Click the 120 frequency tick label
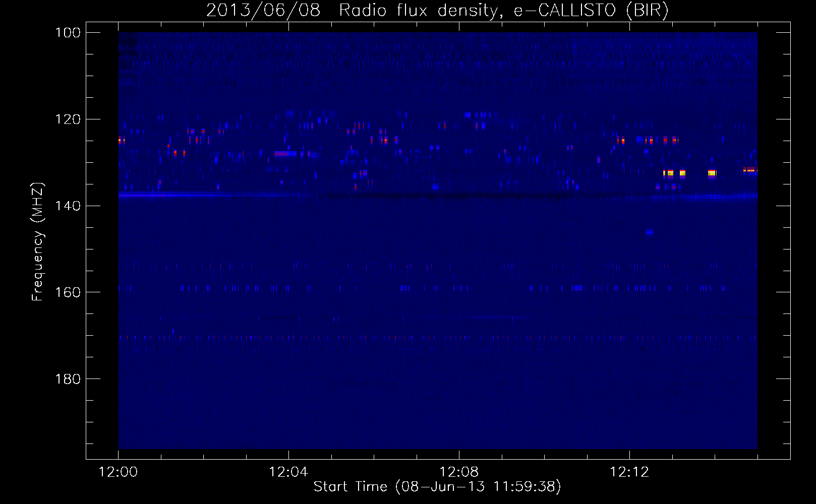Image resolution: width=816 pixels, height=504 pixels. coord(68,119)
